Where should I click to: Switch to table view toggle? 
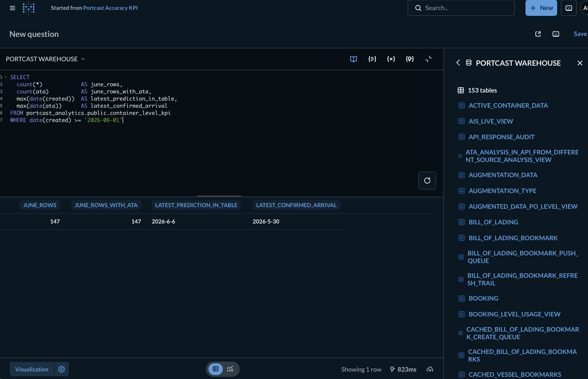[x=216, y=369]
